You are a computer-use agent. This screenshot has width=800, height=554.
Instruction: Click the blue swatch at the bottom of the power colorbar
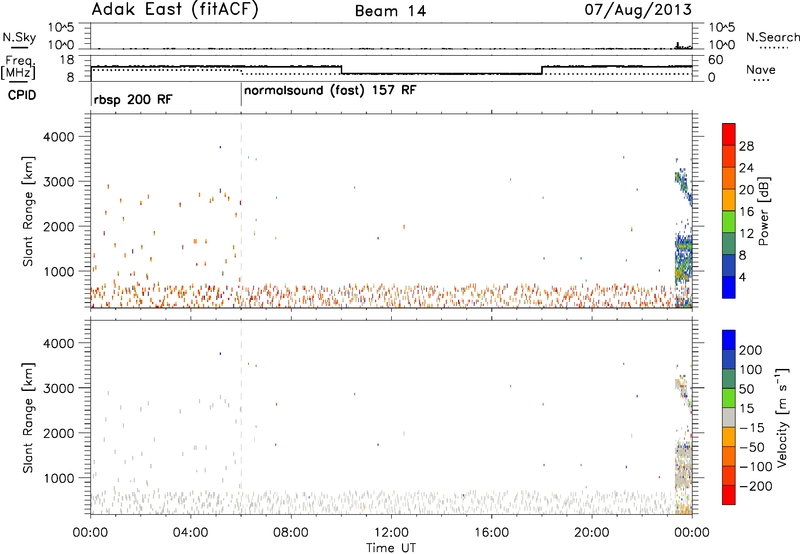coord(729,287)
